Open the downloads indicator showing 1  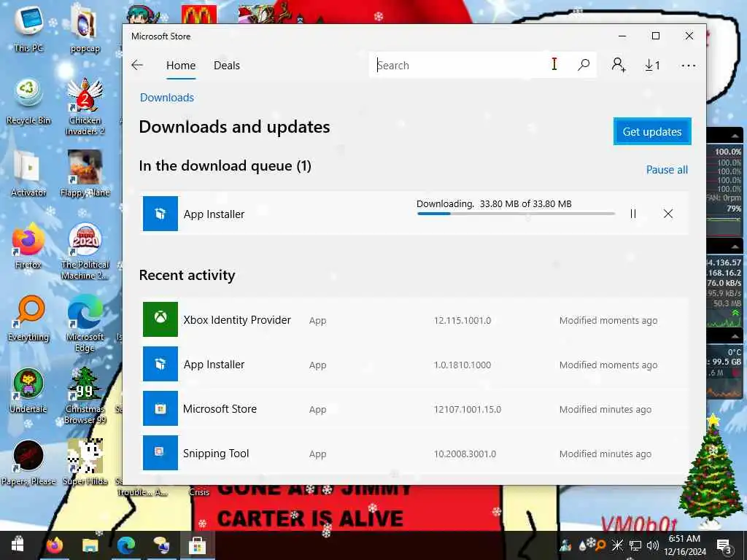[x=652, y=65]
